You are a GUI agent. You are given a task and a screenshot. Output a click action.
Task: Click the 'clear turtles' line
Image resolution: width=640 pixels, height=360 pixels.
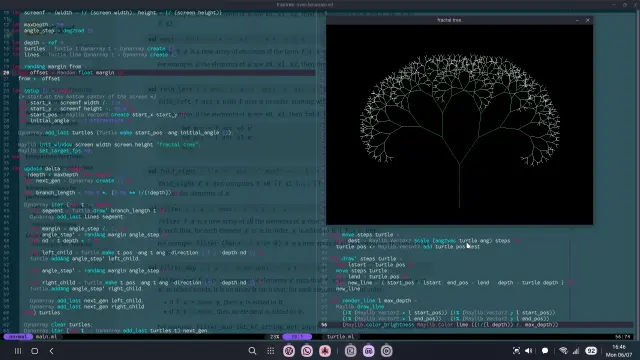58,324
